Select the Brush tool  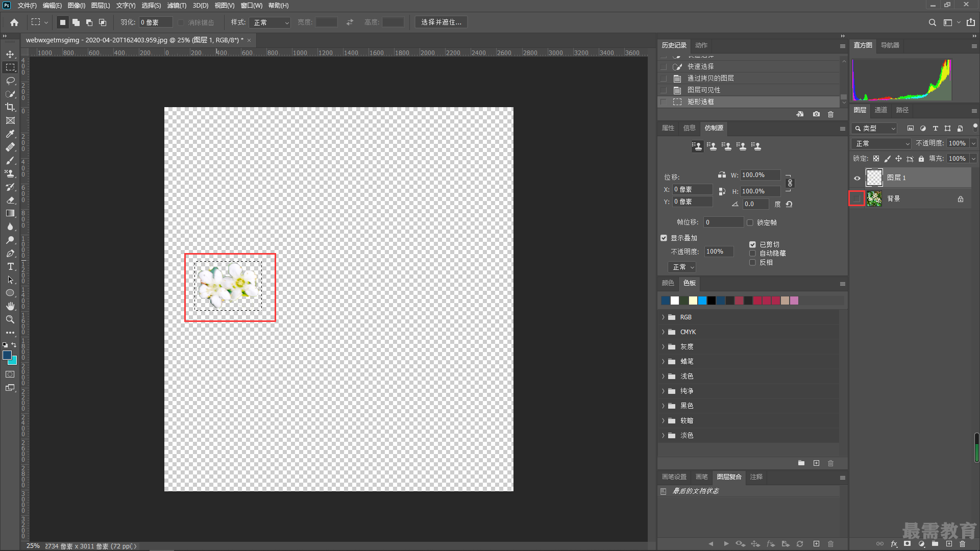tap(10, 160)
